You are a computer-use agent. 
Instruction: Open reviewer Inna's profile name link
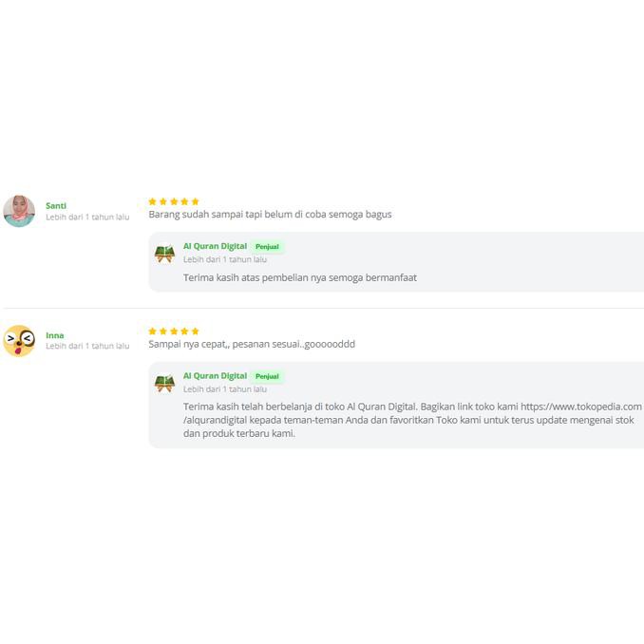point(55,335)
